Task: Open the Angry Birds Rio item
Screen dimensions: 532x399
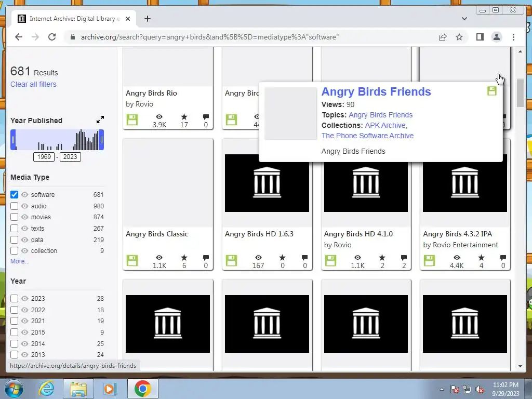Action: pos(151,93)
